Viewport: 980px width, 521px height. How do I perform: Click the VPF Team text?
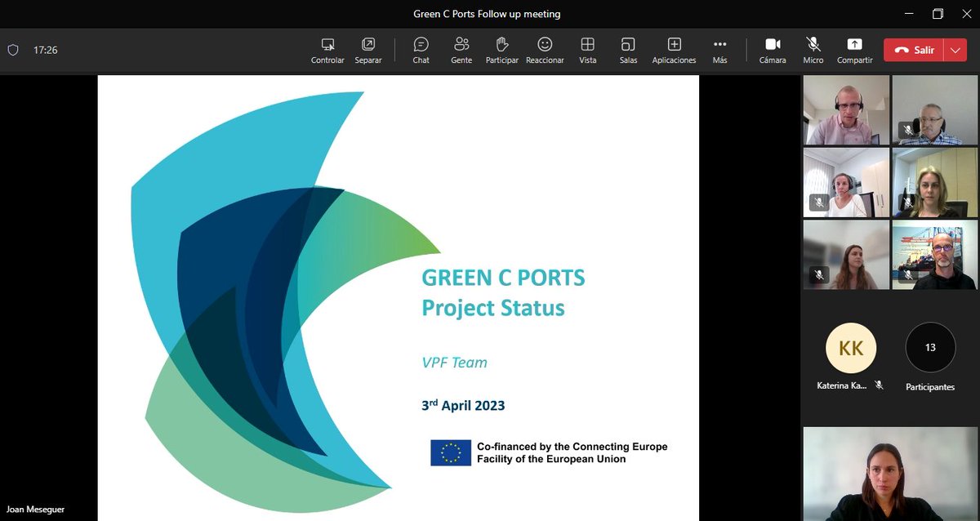click(x=454, y=362)
